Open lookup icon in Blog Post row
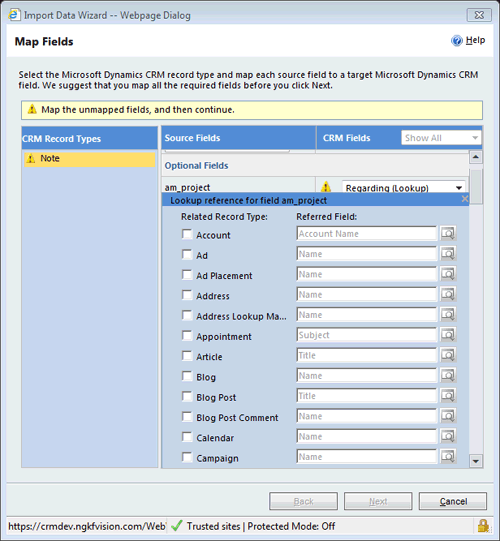Screen dimensions: 500x541 [448, 396]
